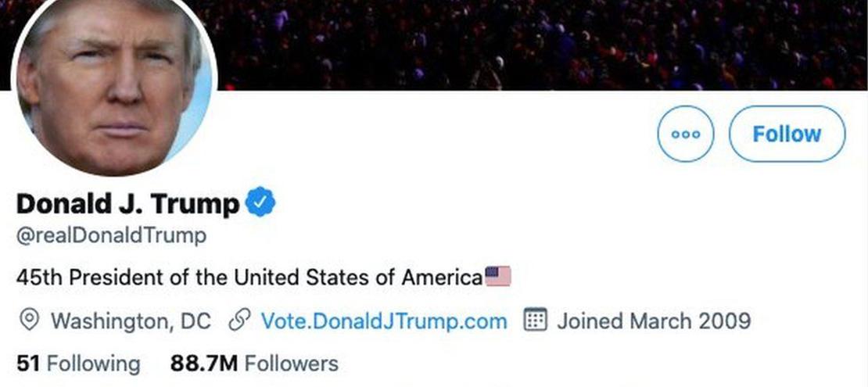Click the US flag emoji in bio
The image size is (868, 387).
click(x=498, y=277)
